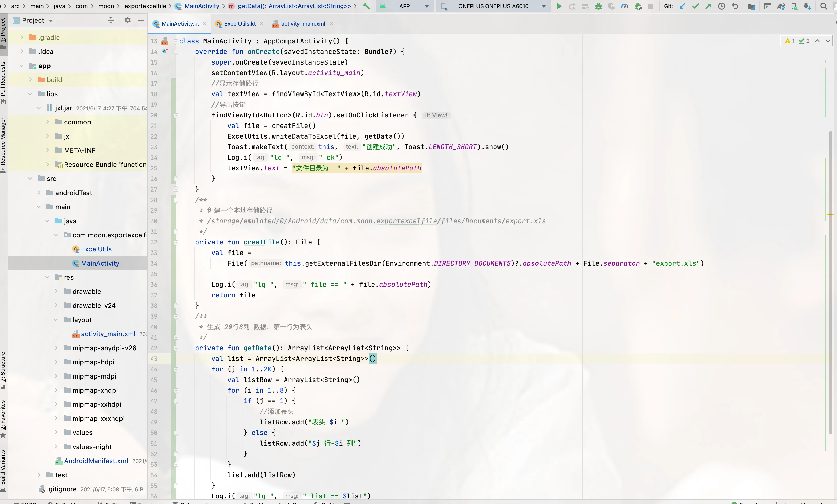Screen dimensions: 837x504
Task: Open the Profiler gauge icon
Action: pyautogui.click(x=625, y=6)
